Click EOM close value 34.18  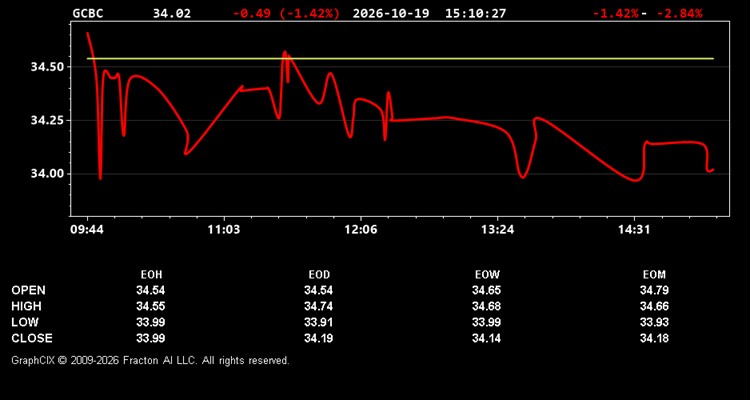pyautogui.click(x=654, y=338)
